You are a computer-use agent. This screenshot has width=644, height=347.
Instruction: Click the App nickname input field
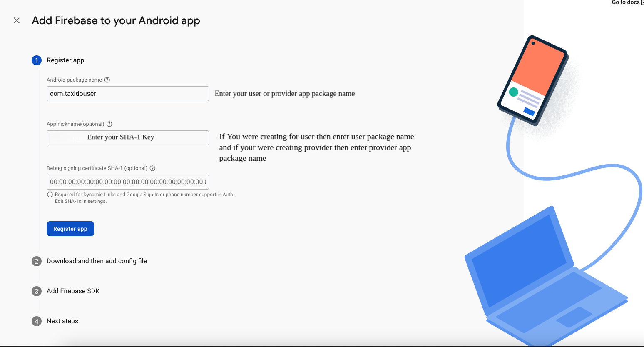click(127, 138)
